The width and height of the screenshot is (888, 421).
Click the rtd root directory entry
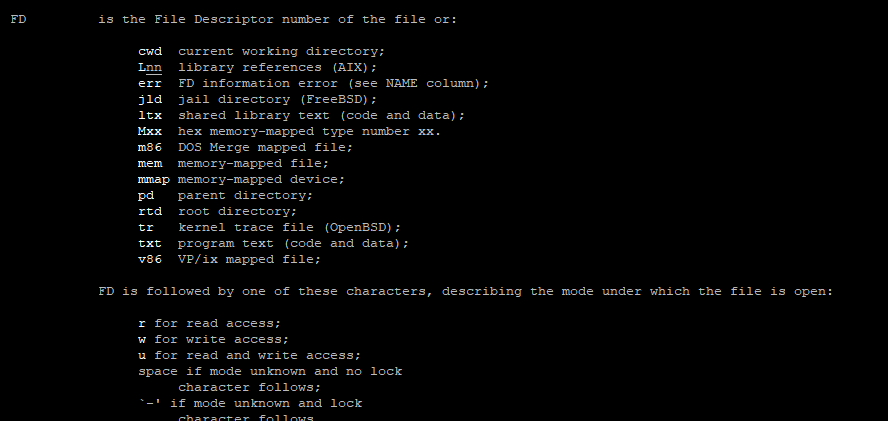tap(217, 211)
